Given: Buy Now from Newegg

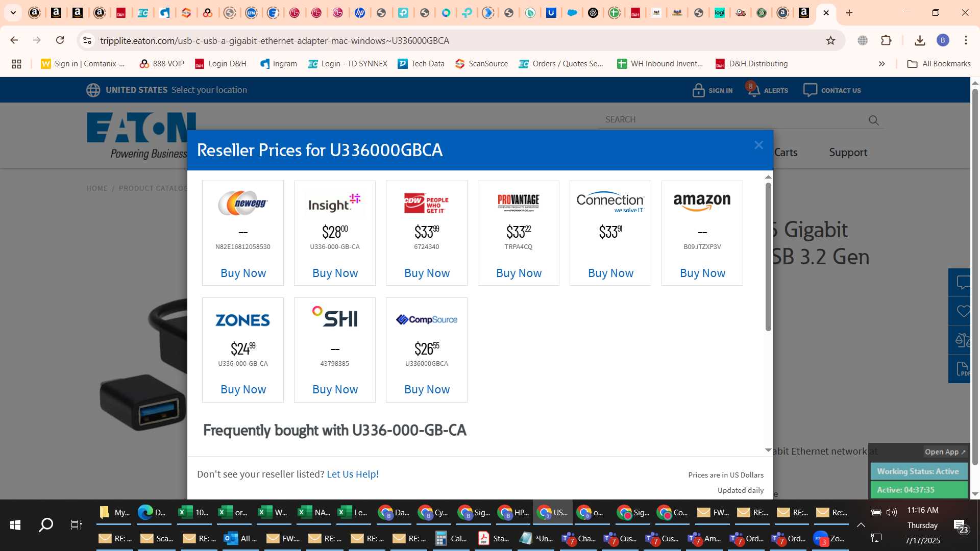Looking at the screenshot, I should [243, 273].
